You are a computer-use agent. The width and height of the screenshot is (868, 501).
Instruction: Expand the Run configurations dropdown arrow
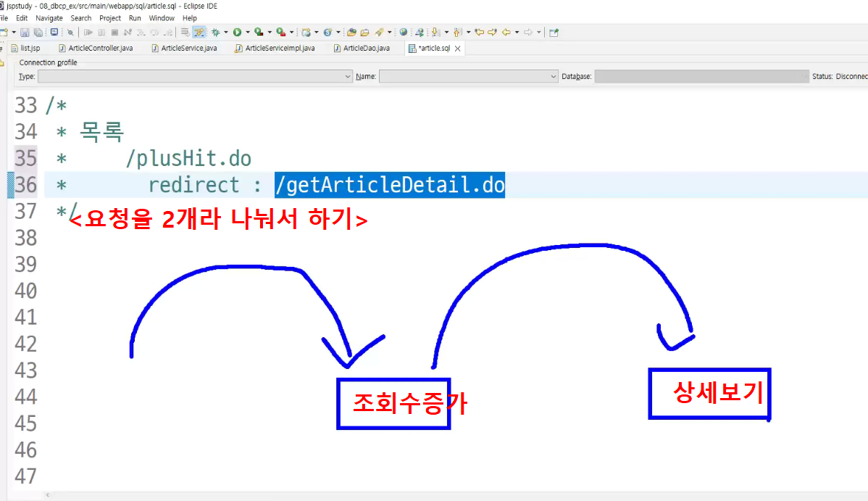tap(248, 32)
